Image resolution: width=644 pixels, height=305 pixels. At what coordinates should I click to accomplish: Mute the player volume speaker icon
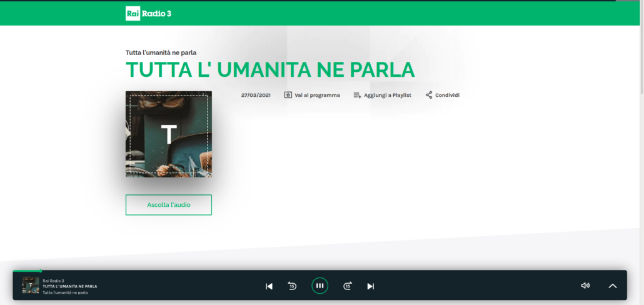[585, 286]
